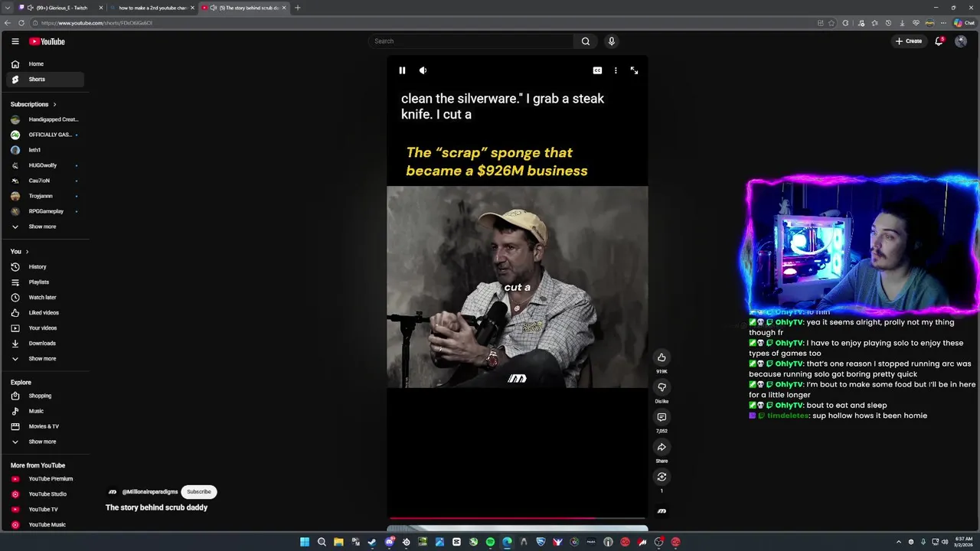Open YouTube notifications bell
The height and width of the screenshot is (551, 980).
coord(939,41)
